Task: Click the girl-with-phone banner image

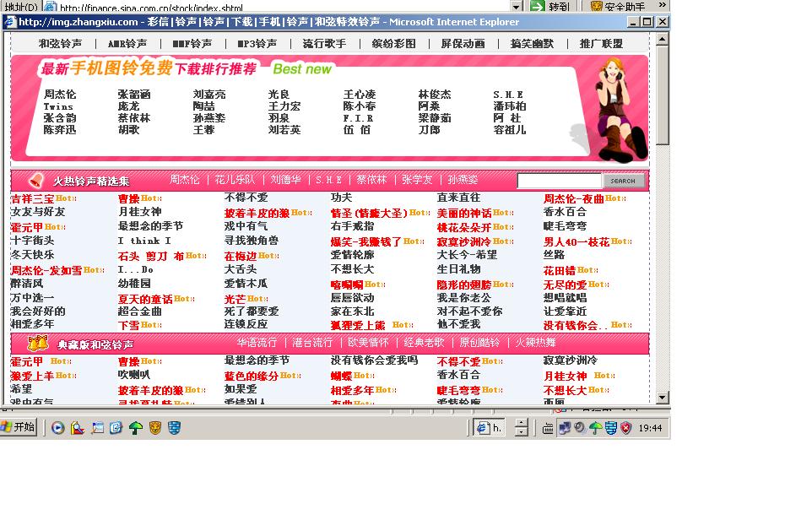Action: coord(620,109)
